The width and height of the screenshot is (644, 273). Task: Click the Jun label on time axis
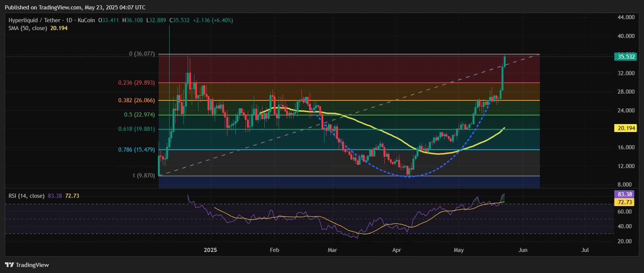[523, 250]
